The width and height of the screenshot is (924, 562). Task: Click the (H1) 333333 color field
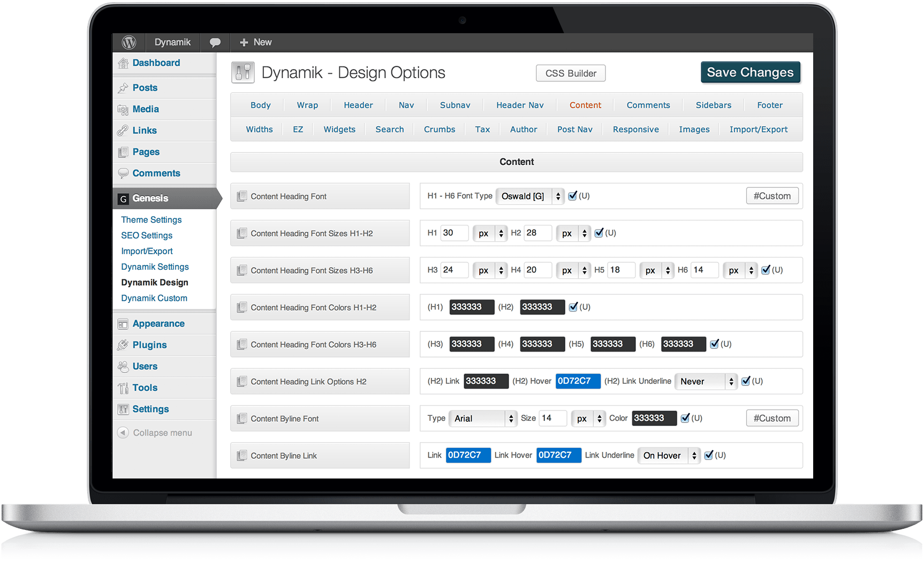click(x=472, y=307)
